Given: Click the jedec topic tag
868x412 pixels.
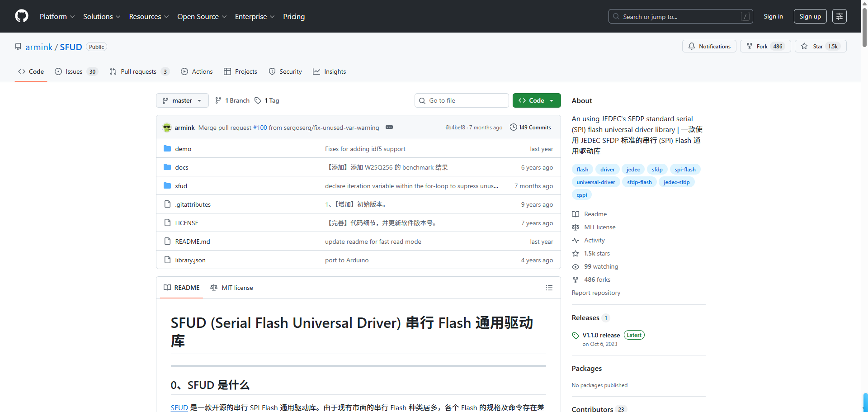Looking at the screenshot, I should (x=633, y=170).
